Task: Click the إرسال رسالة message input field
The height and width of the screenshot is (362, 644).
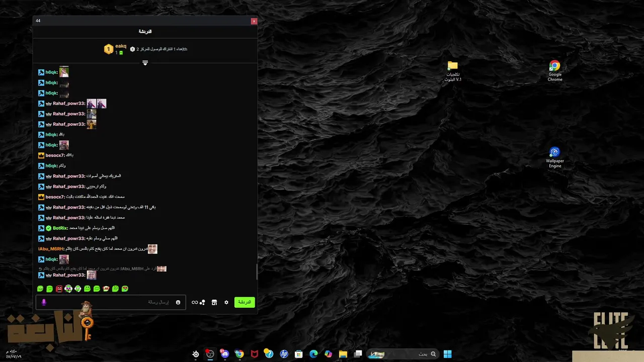Action: [111, 302]
